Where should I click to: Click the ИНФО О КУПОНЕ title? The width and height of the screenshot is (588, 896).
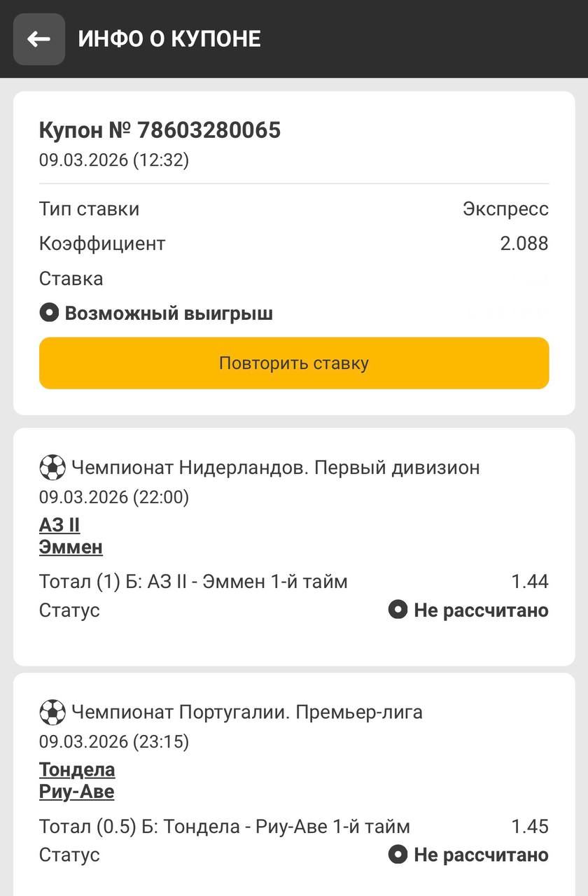pos(169,39)
